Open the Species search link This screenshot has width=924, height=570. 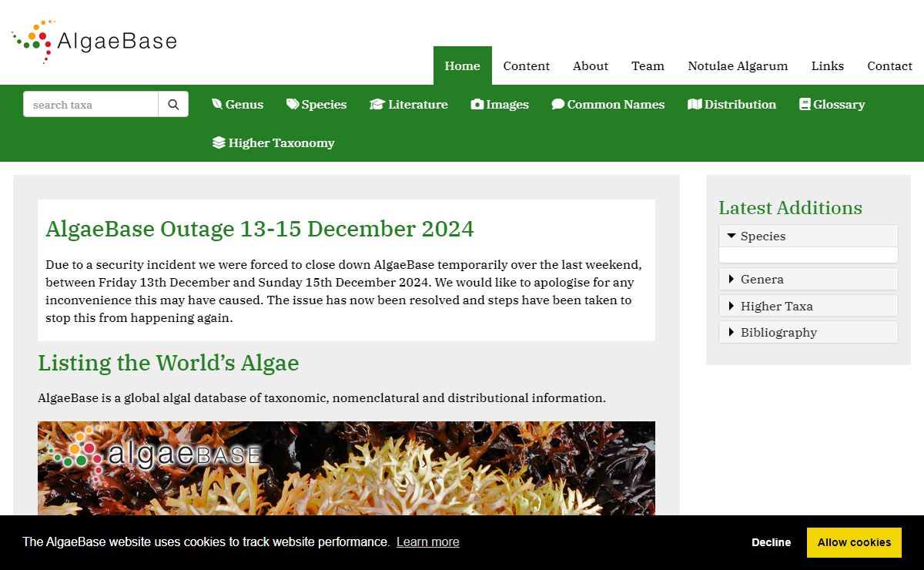pyautogui.click(x=316, y=104)
